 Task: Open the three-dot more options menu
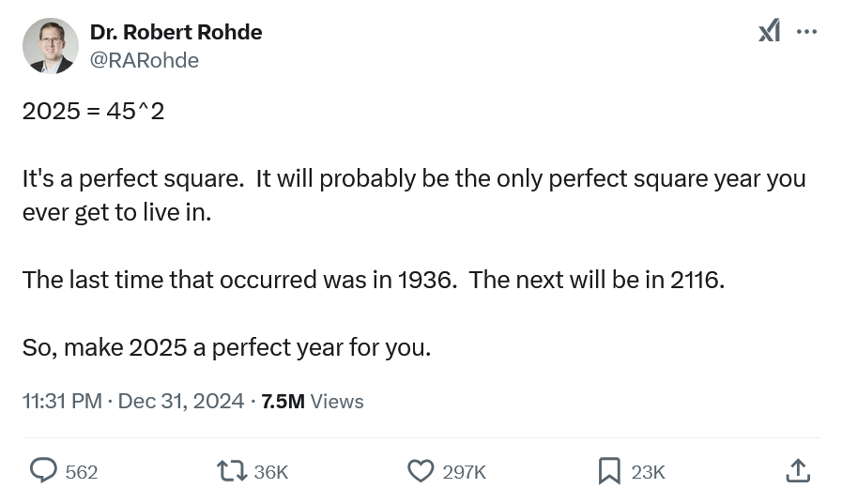(x=806, y=32)
